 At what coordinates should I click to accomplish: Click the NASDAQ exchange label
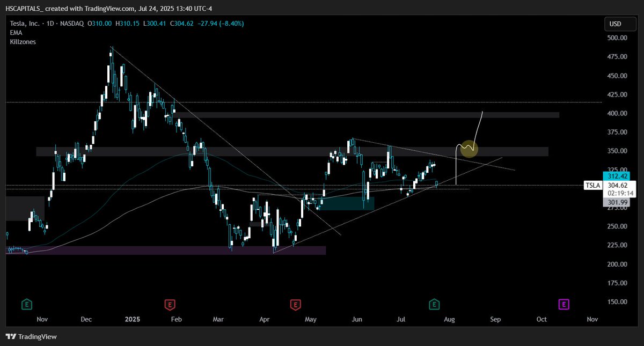(72, 24)
